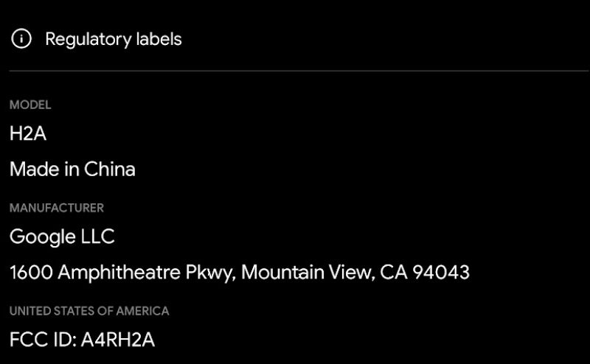Click the MANUFACTURER section label
This screenshot has height=364, width=590.
tap(57, 209)
